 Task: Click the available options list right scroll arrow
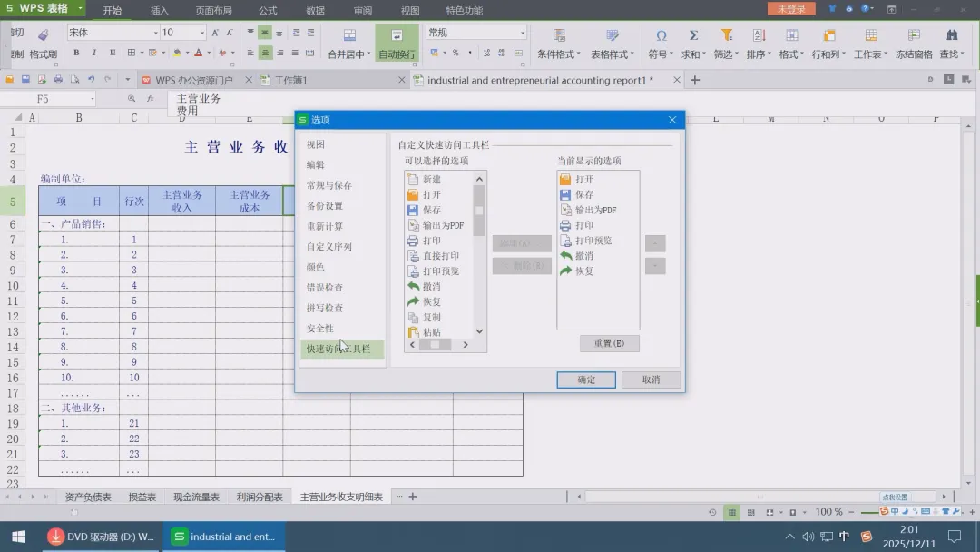[465, 344]
